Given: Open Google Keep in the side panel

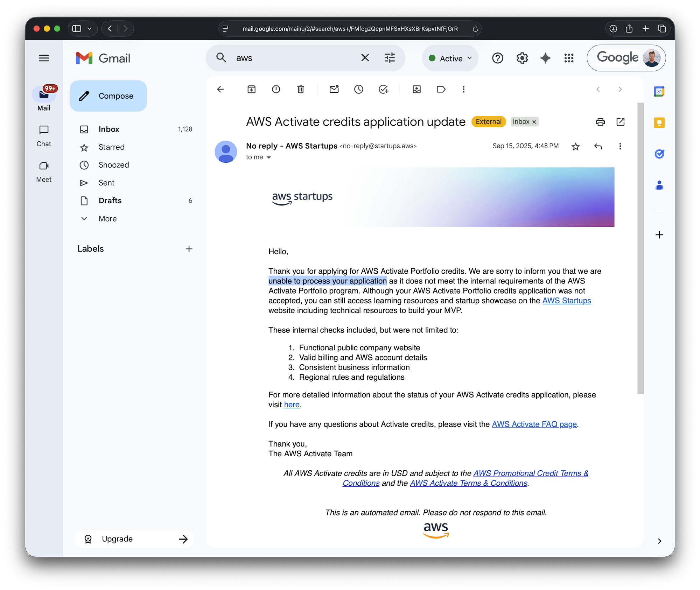Looking at the screenshot, I should click(x=659, y=123).
